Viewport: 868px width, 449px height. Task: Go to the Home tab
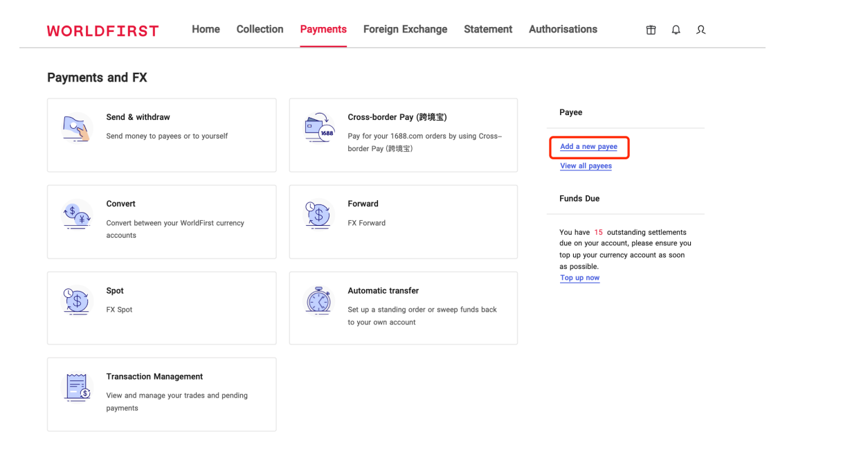click(x=206, y=29)
